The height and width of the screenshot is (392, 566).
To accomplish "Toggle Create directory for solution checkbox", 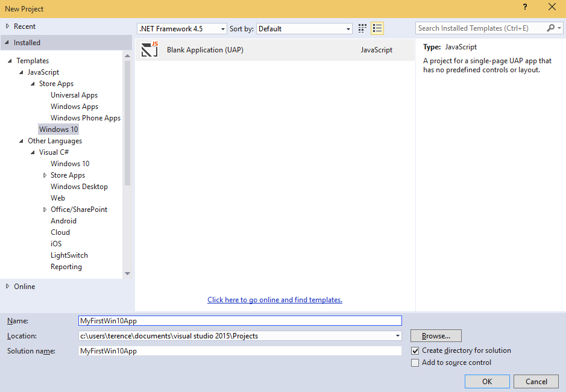I will click(415, 350).
